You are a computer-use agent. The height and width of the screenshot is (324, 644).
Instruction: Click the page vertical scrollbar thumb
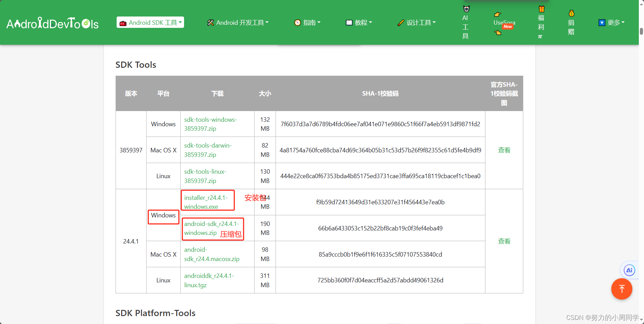(641, 31)
